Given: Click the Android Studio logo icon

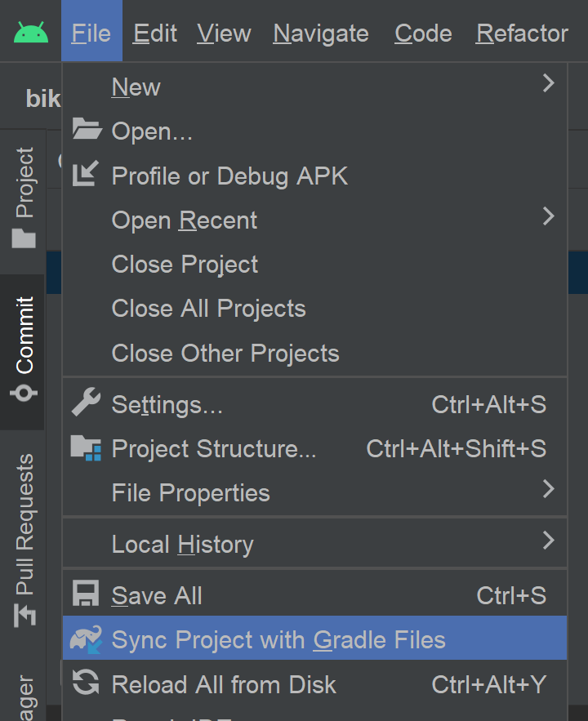Looking at the screenshot, I should click(x=31, y=33).
